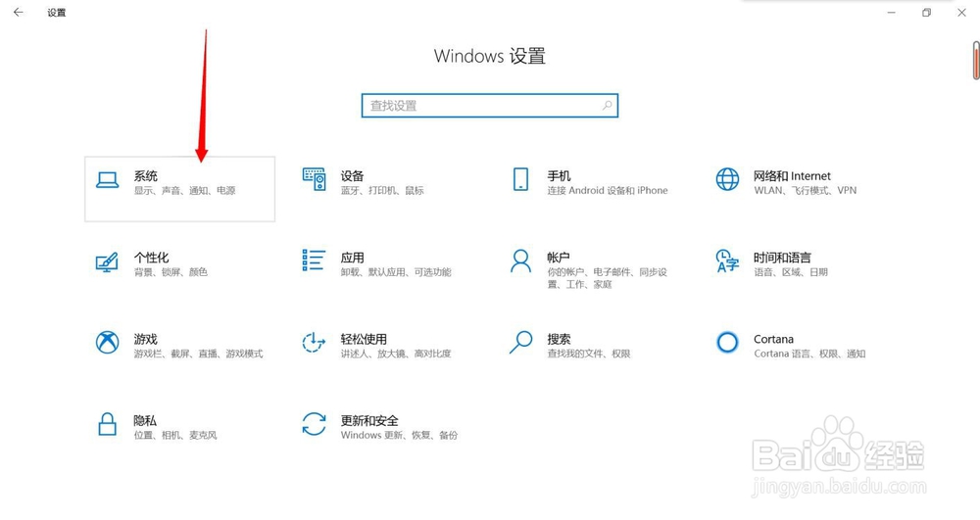Focus the 查找设置 search field
This screenshot has height=520, width=980.
point(490,106)
